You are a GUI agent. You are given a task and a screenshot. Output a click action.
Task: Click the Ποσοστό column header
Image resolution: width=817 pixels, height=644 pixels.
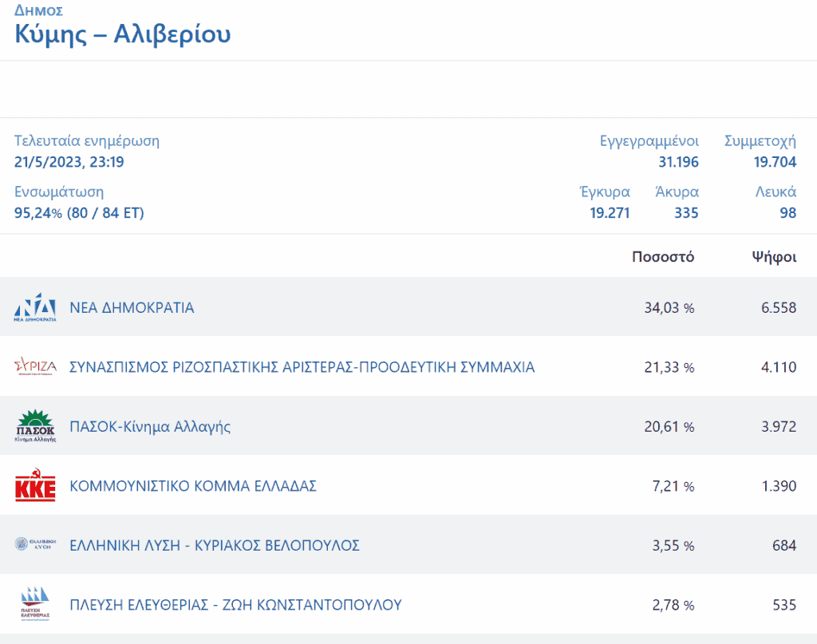coord(663,257)
